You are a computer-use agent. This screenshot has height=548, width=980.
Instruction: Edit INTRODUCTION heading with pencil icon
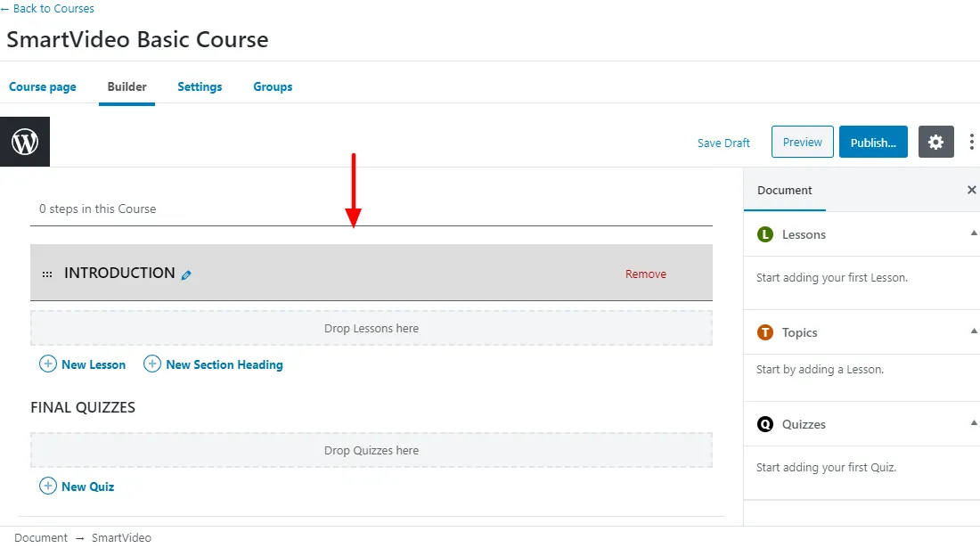pos(186,275)
